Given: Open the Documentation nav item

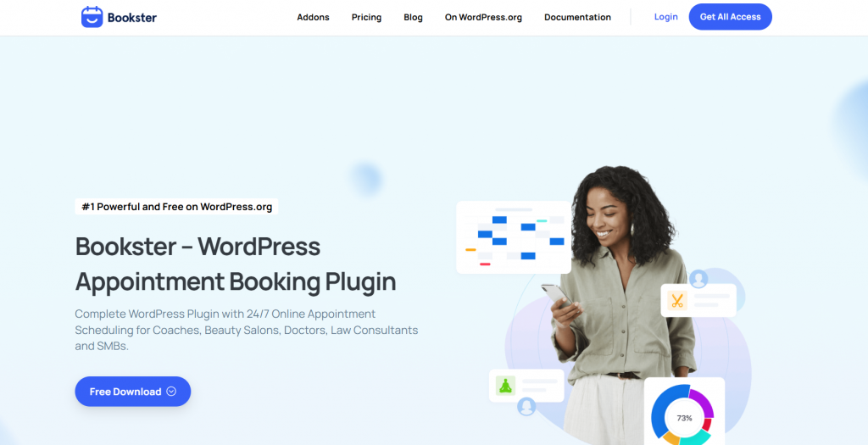Looking at the screenshot, I should [577, 17].
